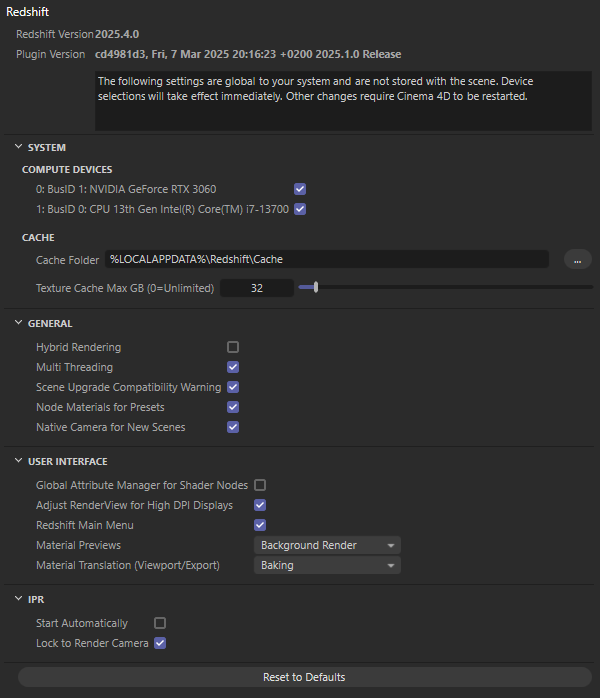Disable Native Camera for New Scenes
This screenshot has width=600, height=698.
[233, 427]
